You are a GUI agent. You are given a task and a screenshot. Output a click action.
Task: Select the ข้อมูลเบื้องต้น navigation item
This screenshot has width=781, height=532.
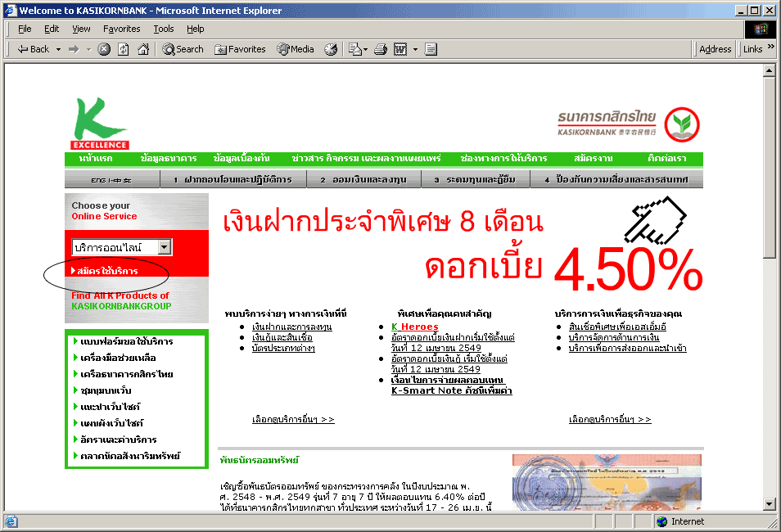pos(242,159)
